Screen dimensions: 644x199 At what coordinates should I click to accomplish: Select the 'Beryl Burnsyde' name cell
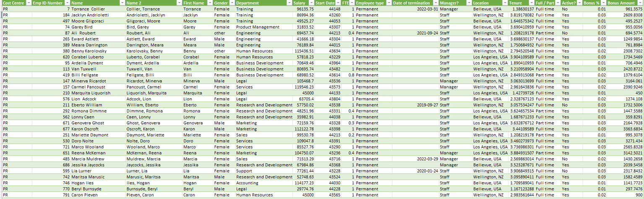pos(98,189)
